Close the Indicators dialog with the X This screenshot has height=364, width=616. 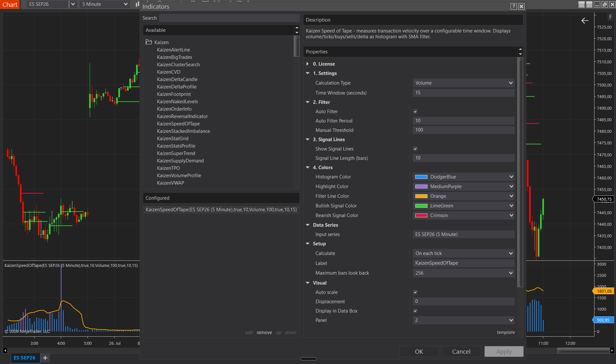pyautogui.click(x=521, y=6)
